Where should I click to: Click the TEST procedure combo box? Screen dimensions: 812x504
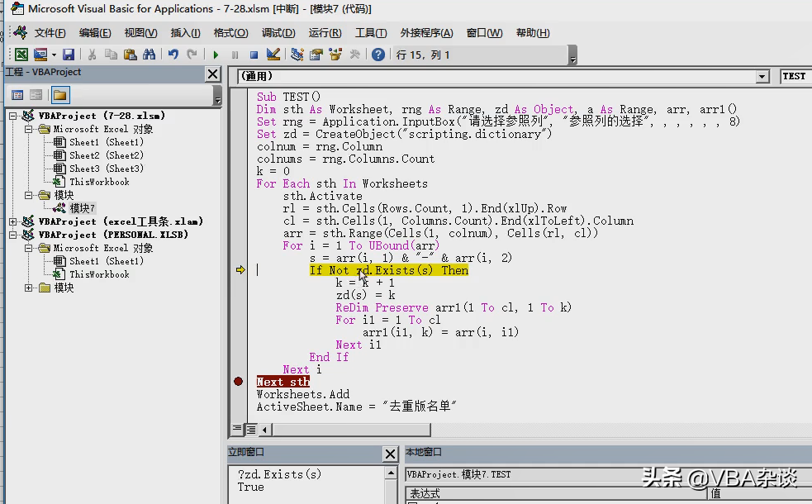point(795,77)
